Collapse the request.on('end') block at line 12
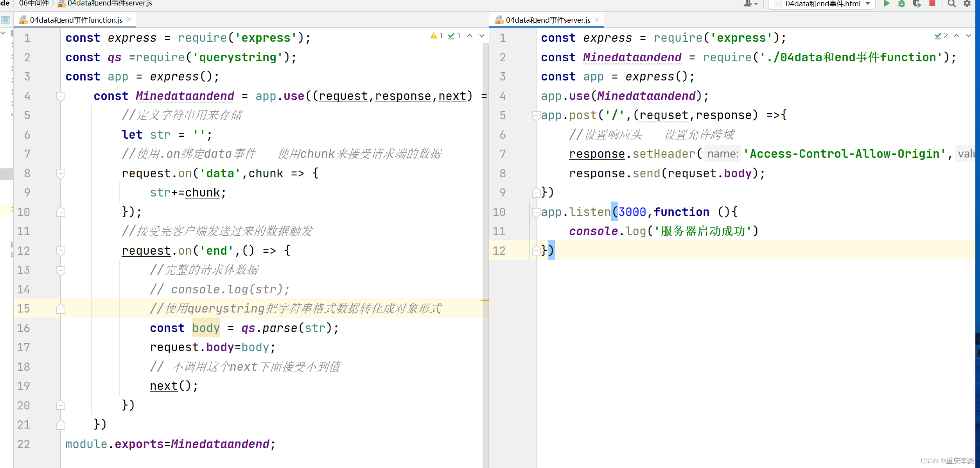Screen dimensions: 980x468 click(61, 251)
